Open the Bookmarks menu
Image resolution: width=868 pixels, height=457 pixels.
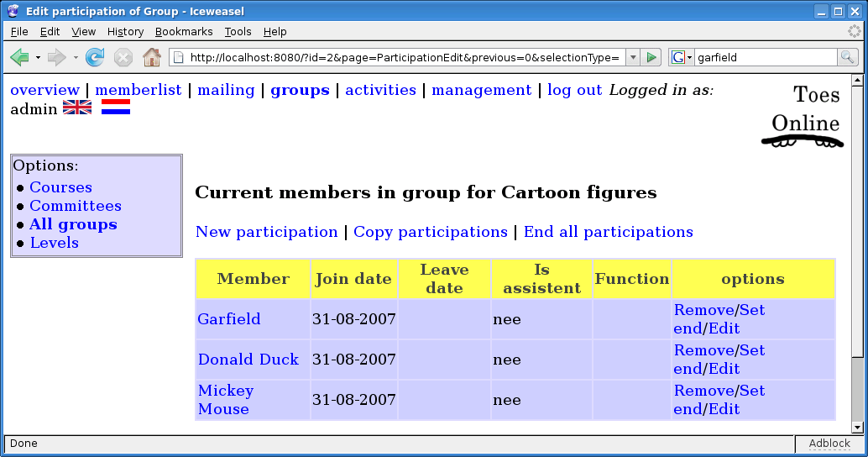tap(184, 32)
